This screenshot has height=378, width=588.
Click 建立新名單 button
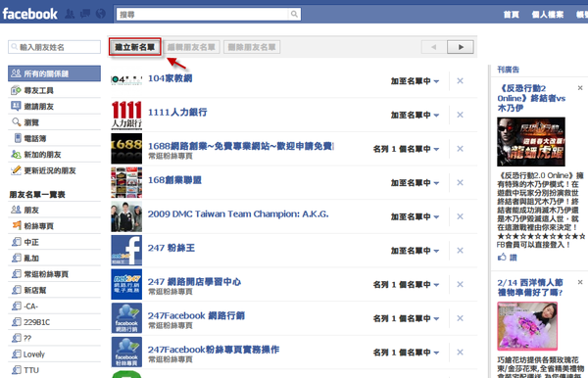coord(135,47)
